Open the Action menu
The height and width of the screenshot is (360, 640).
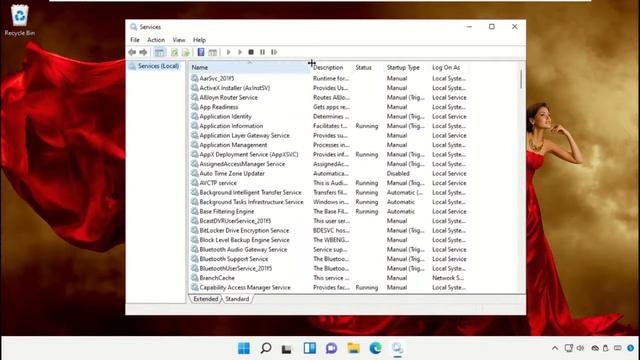[156, 40]
